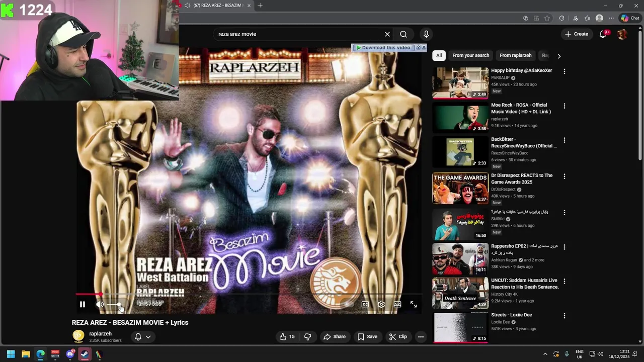Focus the 'reza arez movie' search field
Screen dimensions: 644x362
coord(299,34)
